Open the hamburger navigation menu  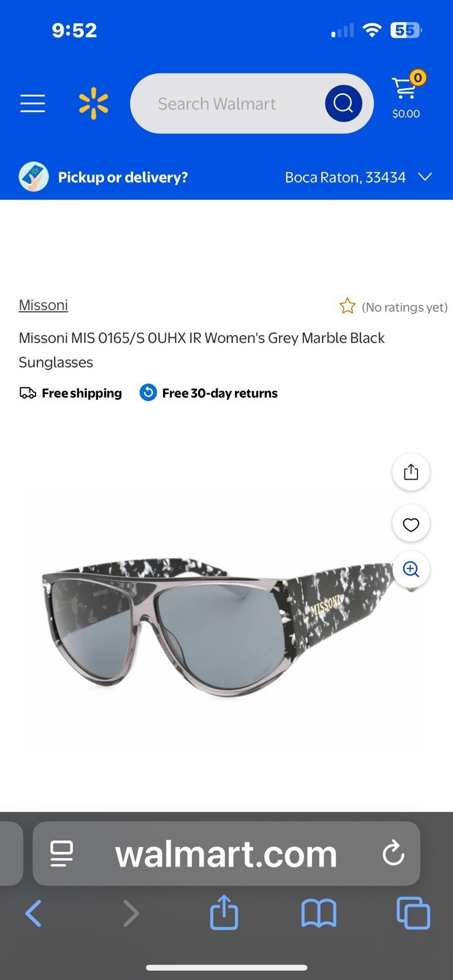tap(32, 104)
